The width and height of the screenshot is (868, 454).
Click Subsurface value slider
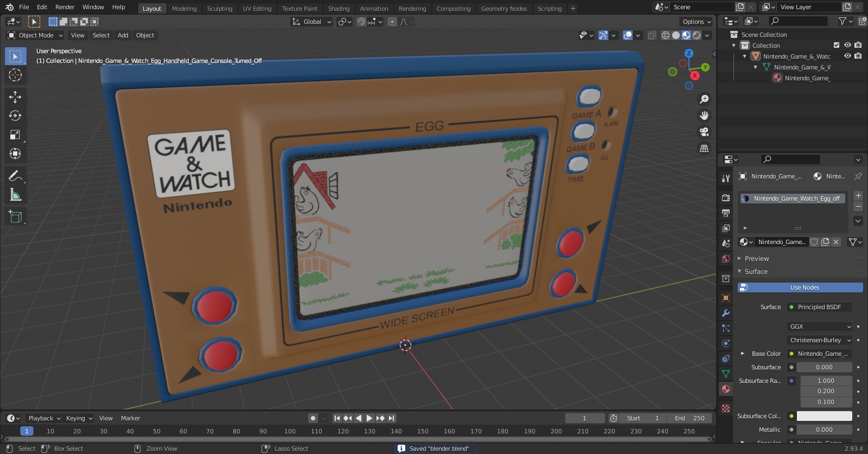click(x=824, y=367)
